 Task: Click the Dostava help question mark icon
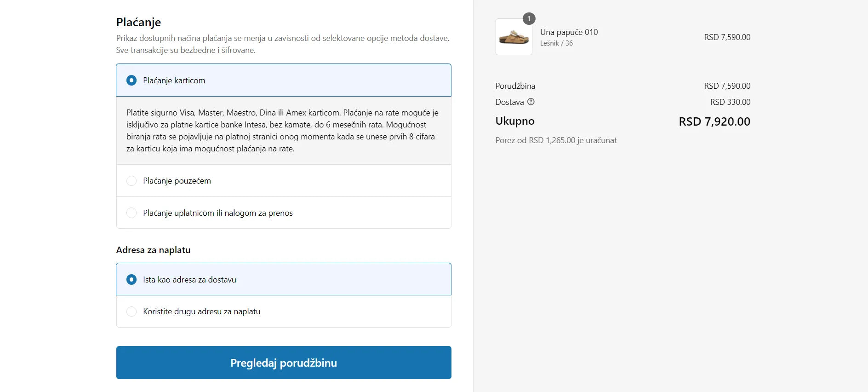pos(531,102)
